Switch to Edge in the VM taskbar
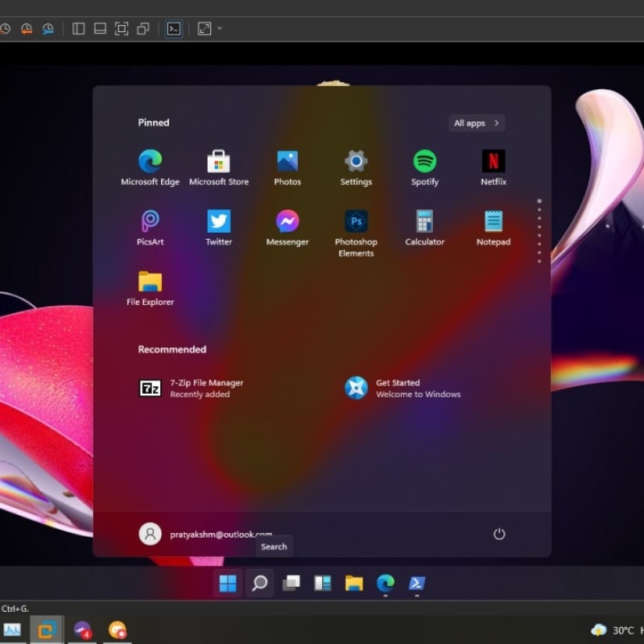Viewport: 644px width, 644px height. click(x=386, y=583)
